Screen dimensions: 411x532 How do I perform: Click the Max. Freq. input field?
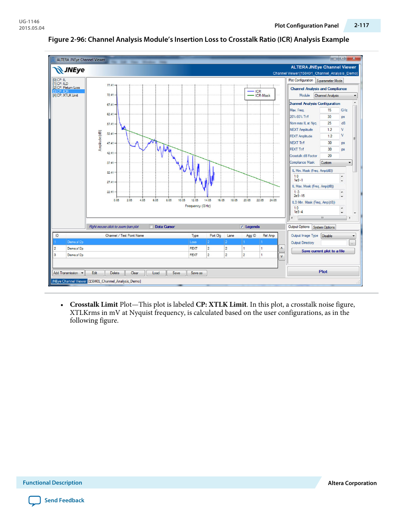330,110
